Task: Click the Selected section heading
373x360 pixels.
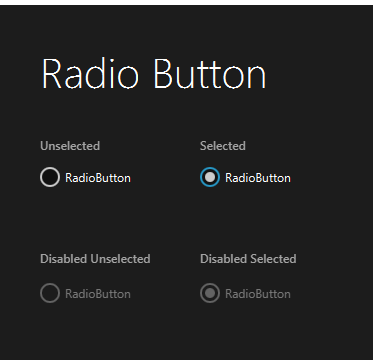Action: (x=223, y=146)
